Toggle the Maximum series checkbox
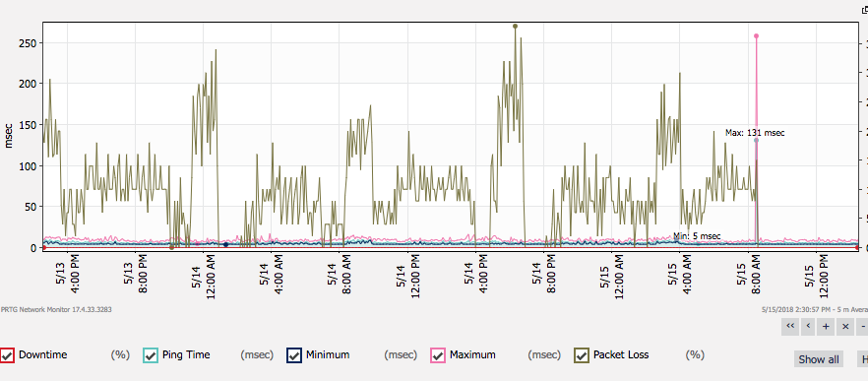 pos(438,355)
